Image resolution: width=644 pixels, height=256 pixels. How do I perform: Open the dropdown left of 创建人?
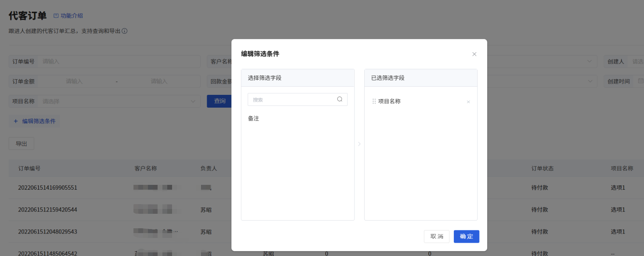click(x=589, y=61)
